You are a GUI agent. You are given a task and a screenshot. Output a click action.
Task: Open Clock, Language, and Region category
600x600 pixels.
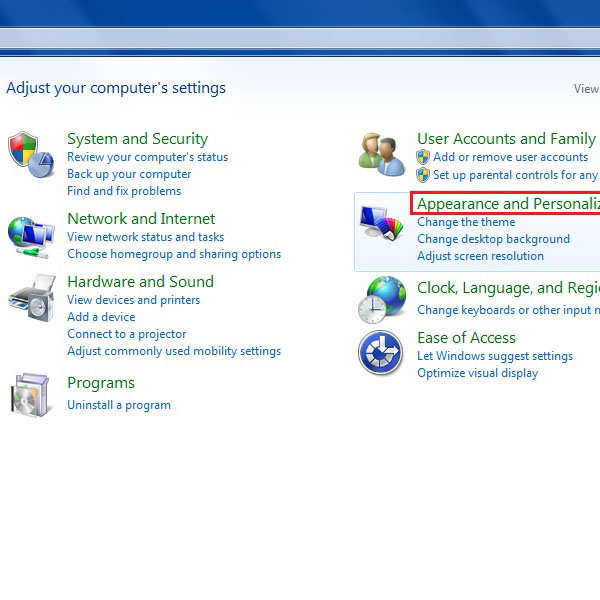tap(508, 288)
